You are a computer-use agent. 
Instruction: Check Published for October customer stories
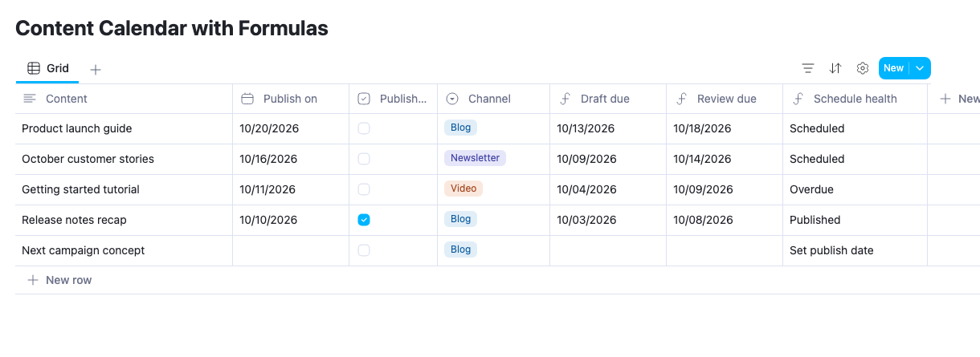point(364,159)
